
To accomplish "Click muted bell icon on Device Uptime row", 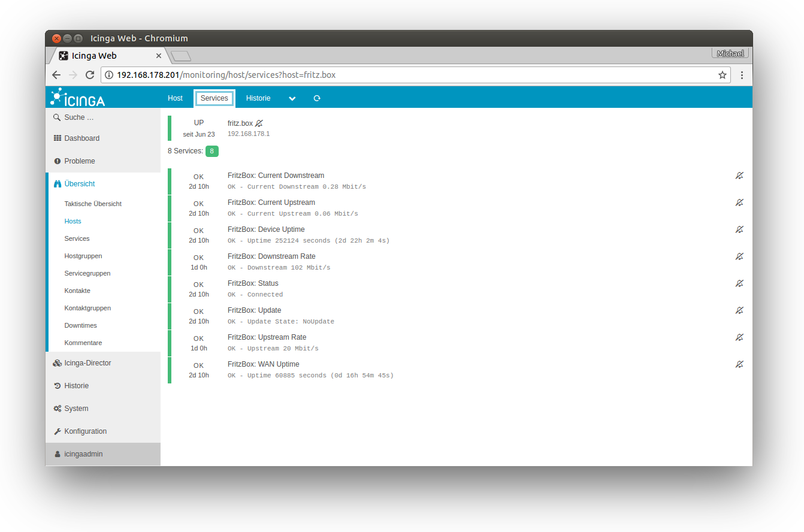I will (x=739, y=229).
